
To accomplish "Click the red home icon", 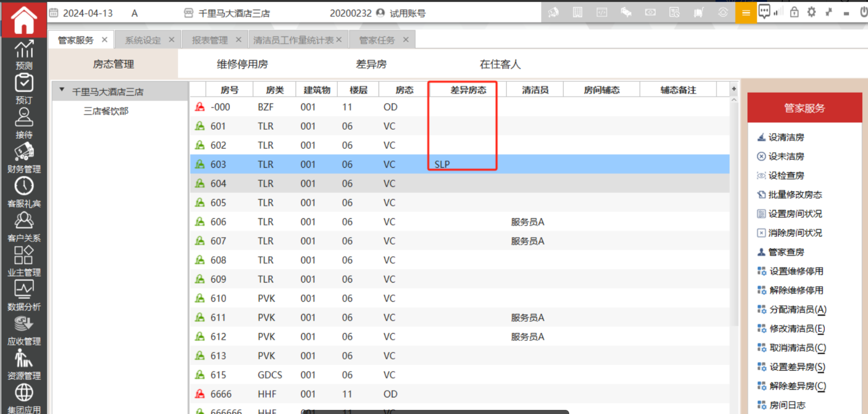I will [x=24, y=20].
